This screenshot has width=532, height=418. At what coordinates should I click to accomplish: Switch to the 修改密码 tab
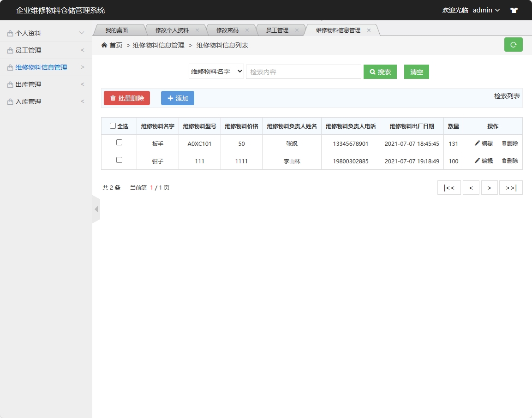pos(228,29)
